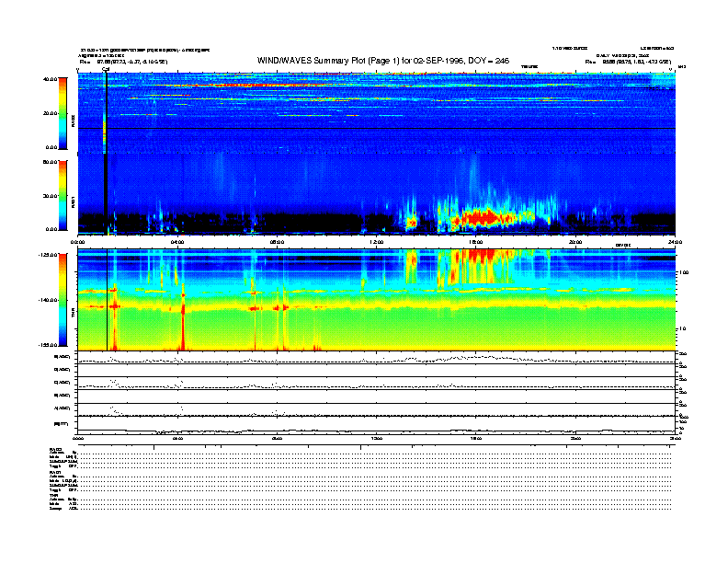Click the 12:00 tick label under the line plots

376,438
